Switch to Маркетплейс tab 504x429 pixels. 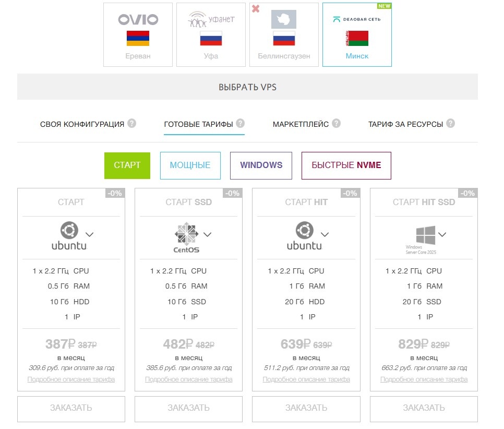click(x=301, y=124)
